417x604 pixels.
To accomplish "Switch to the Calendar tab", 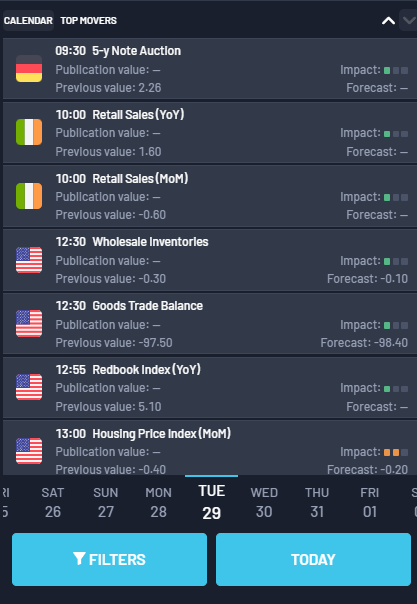I will [x=28, y=20].
